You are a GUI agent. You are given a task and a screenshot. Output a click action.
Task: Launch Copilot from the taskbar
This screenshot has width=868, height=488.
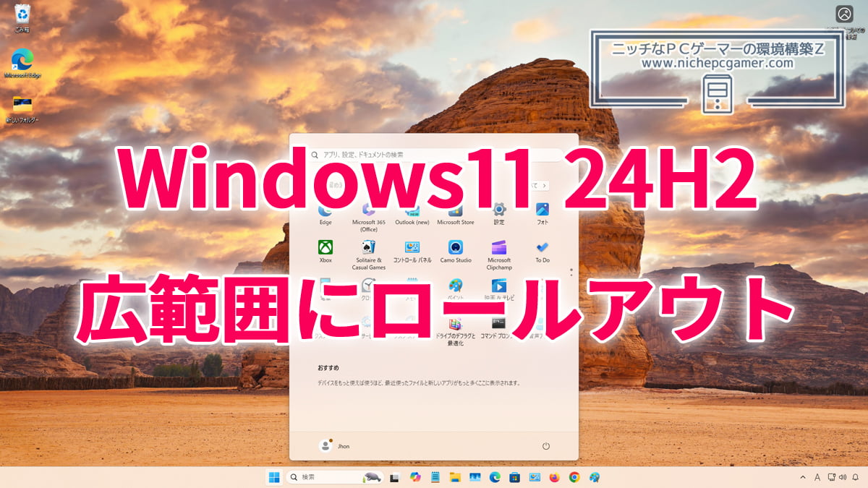click(x=415, y=477)
